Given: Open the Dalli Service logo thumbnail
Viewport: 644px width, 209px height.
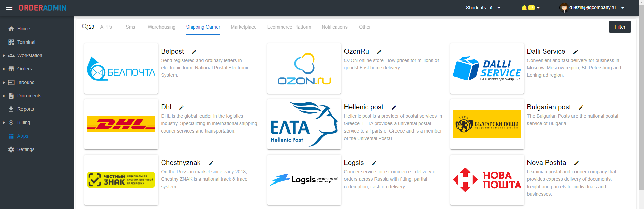Looking at the screenshot, I should [487, 68].
